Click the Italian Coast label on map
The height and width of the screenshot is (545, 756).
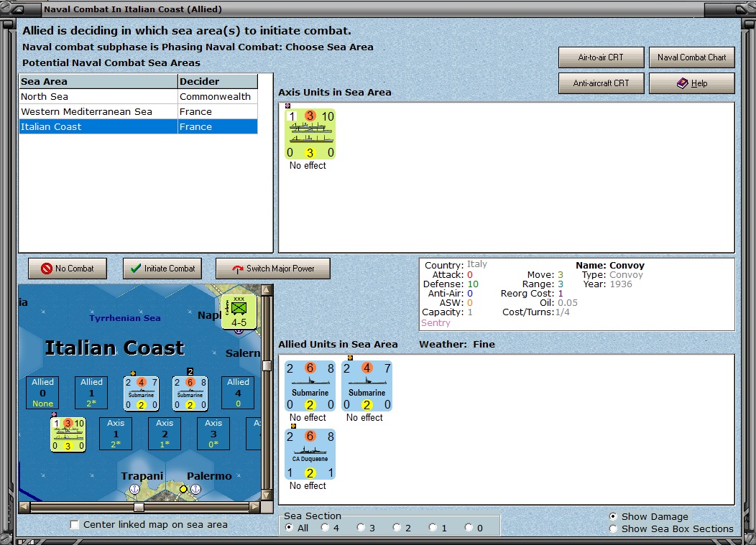point(115,348)
